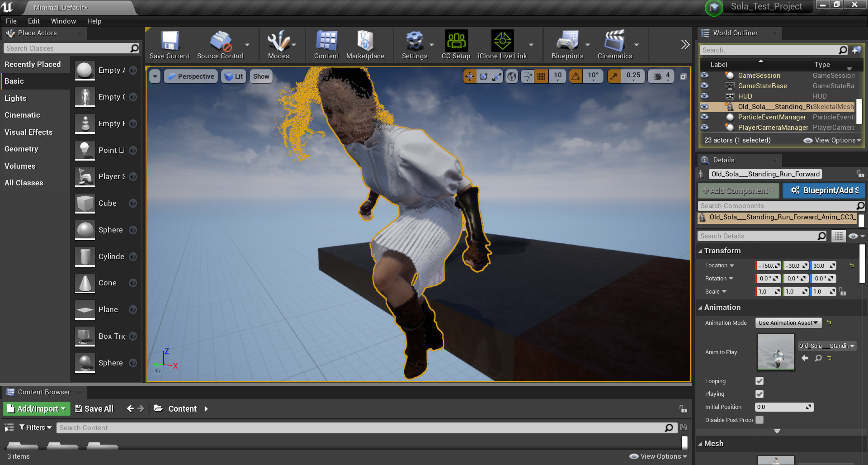Open Content browser toolbar icon
The image size is (868, 465).
pos(326,45)
